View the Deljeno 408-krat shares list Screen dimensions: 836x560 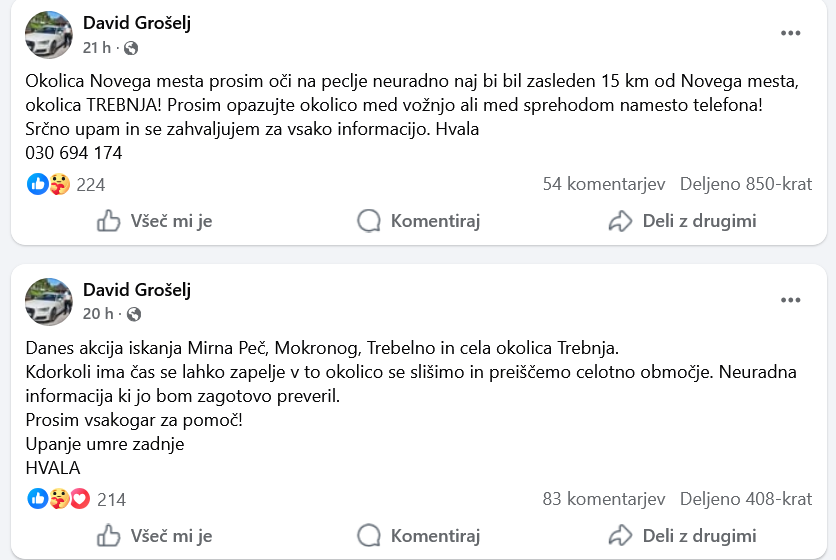click(x=746, y=499)
